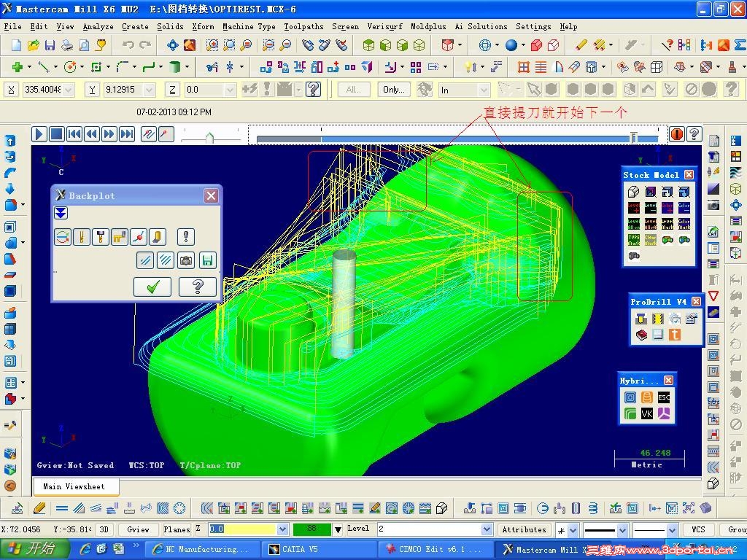
Task: Open the Verisurf menu
Action: [x=384, y=27]
